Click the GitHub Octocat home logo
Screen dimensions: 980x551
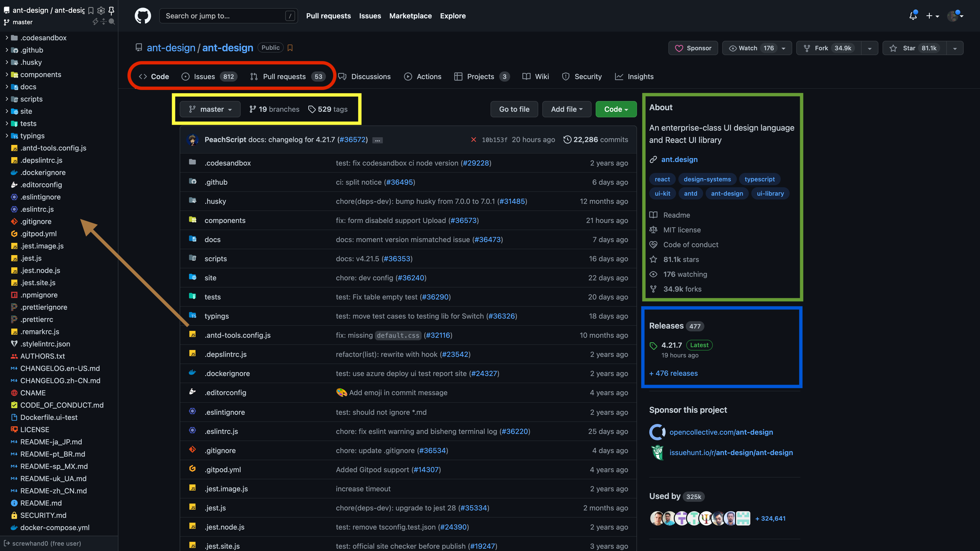(x=143, y=16)
